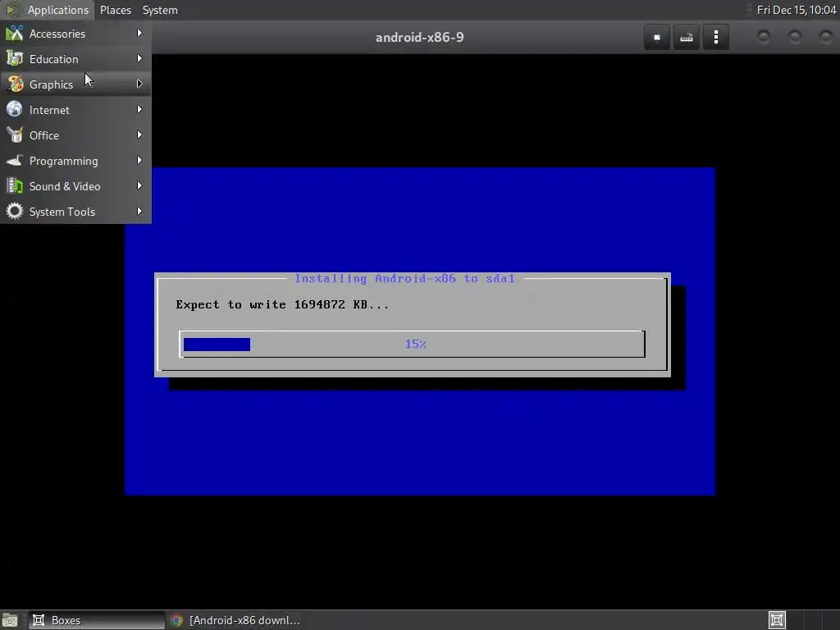Click the Education flask icon

[15, 58]
